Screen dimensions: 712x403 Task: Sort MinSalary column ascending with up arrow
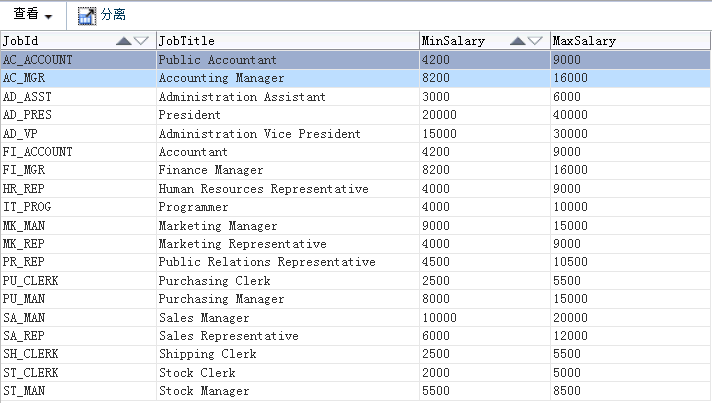coord(517,41)
